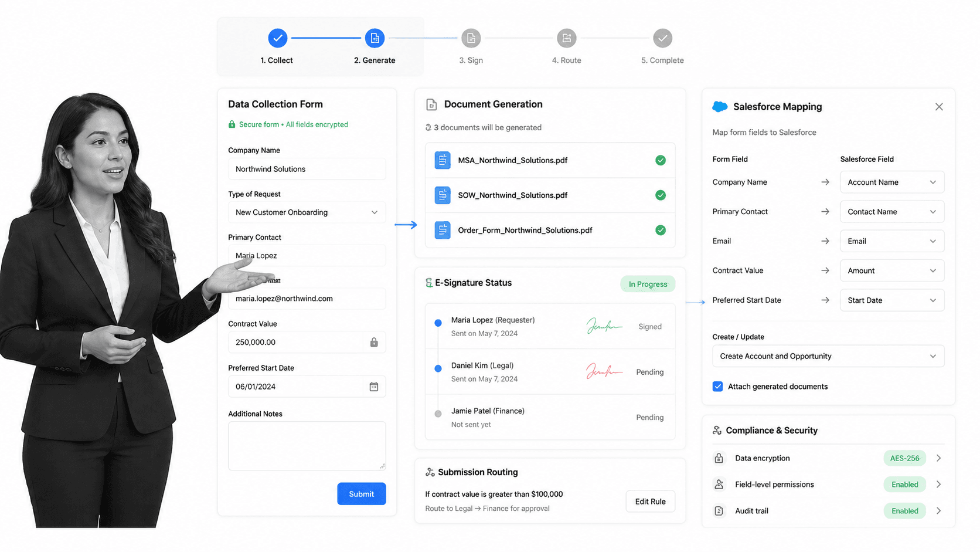Click the Submission Routing header icon
The width and height of the screenshot is (980, 552).
[x=430, y=472]
